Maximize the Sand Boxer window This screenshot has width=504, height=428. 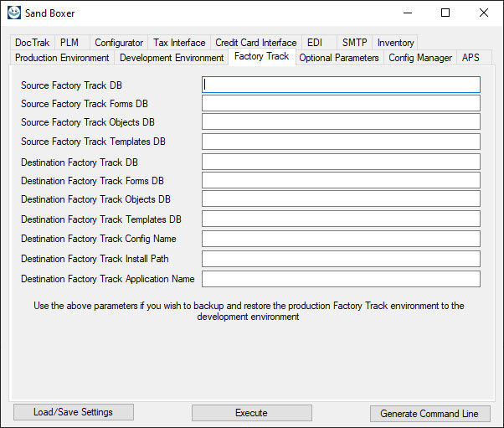click(445, 13)
